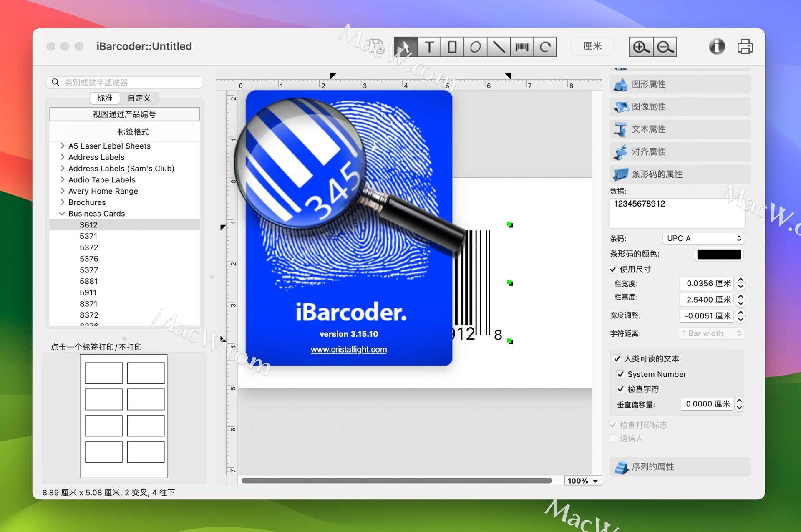Open the 条形码的颜色 black color swatch
The height and width of the screenshot is (532, 801).
[x=719, y=254]
